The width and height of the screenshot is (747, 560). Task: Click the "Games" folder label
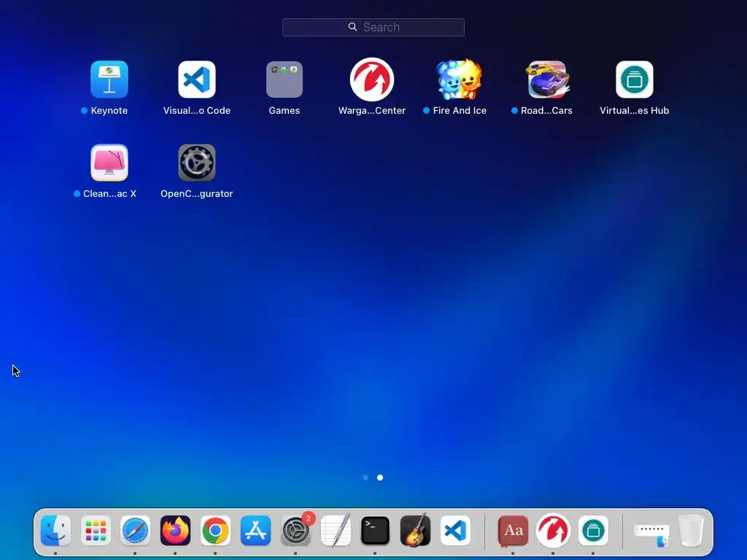(285, 111)
